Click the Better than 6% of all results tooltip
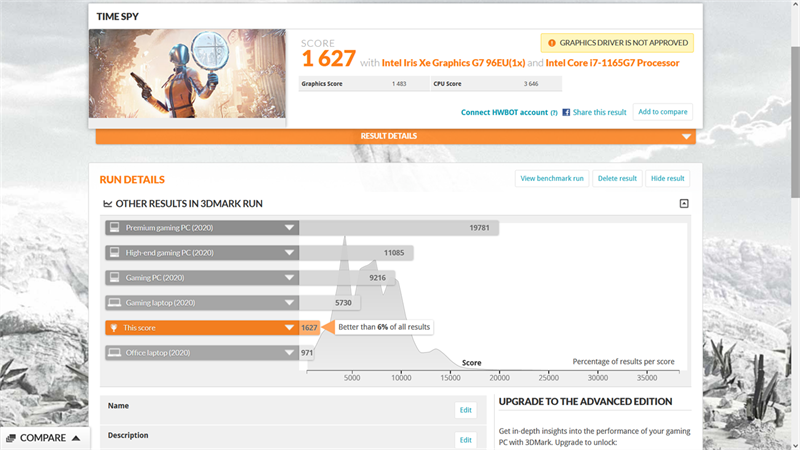This screenshot has height=450, width=800. (384, 327)
